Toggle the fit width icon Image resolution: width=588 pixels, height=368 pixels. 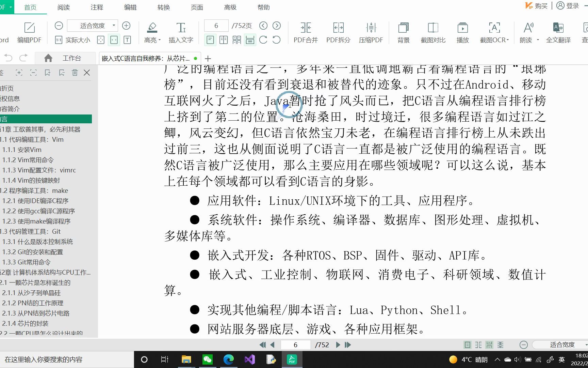(114, 40)
